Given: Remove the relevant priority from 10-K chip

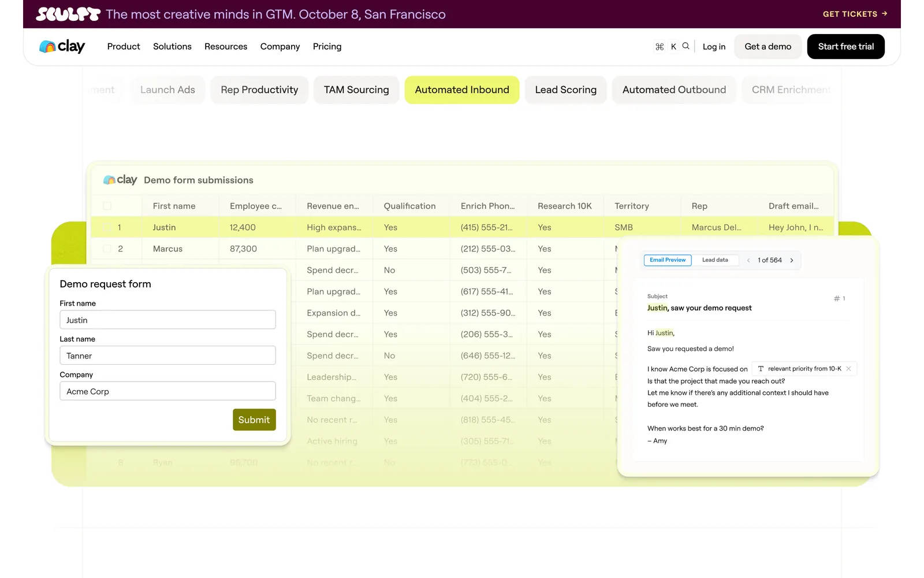Looking at the screenshot, I should (x=848, y=369).
